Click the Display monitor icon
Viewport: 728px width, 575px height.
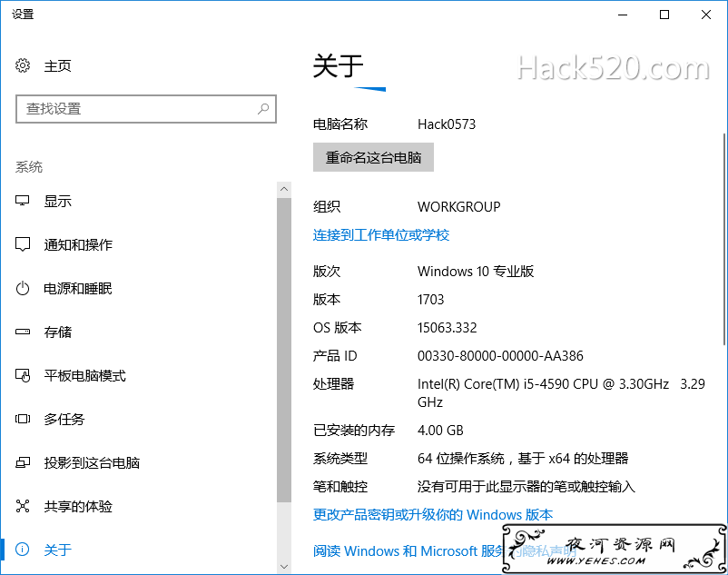[x=23, y=201]
